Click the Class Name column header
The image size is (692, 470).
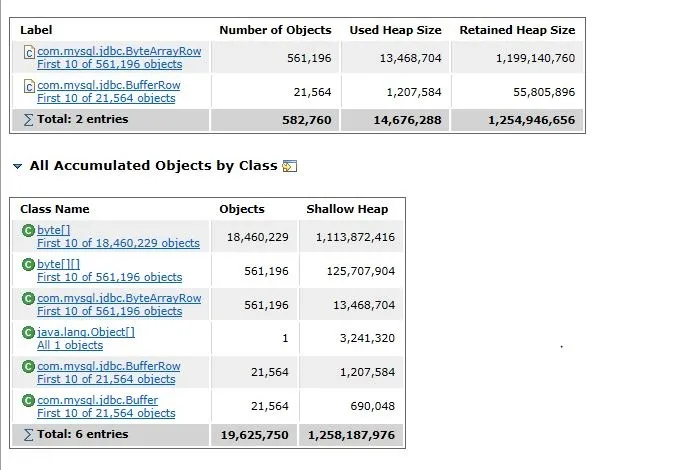(55, 209)
